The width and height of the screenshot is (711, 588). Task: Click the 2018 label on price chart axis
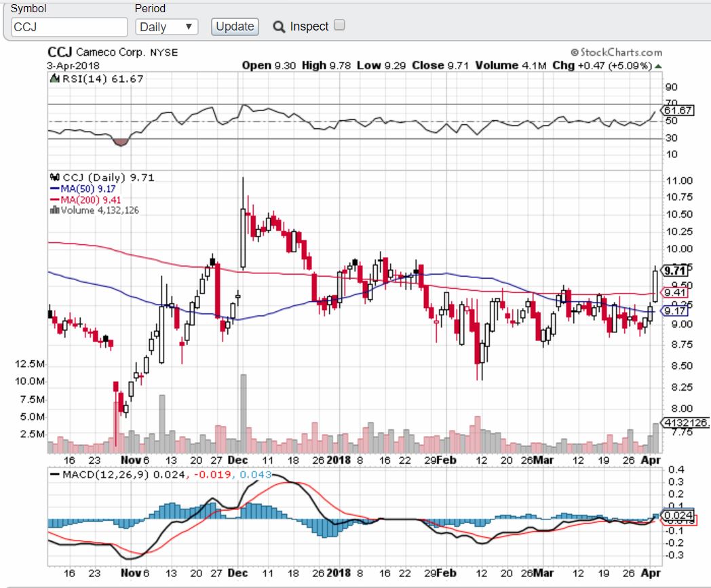[339, 460]
